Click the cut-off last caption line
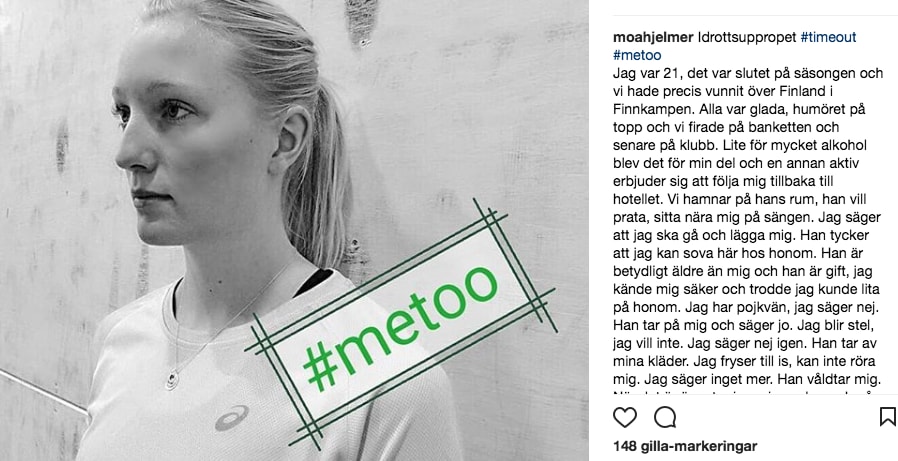898x461 pixels. (745, 393)
